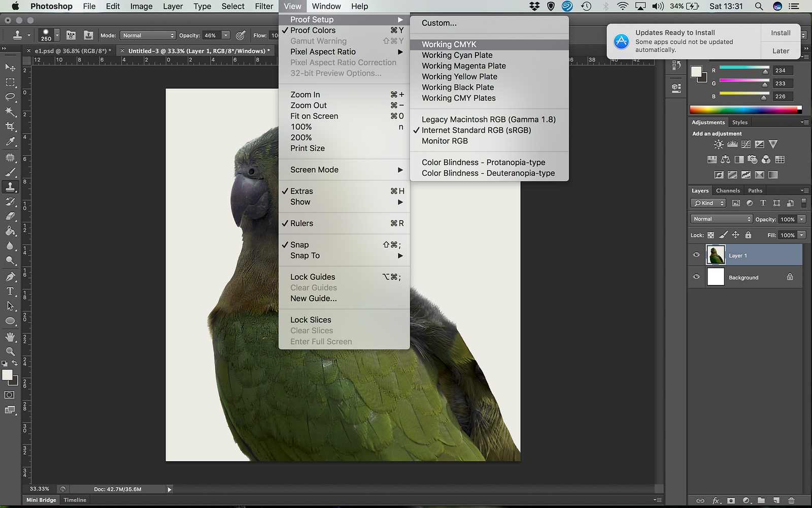Choose the Hand tool
Image resolution: width=812 pixels, height=508 pixels.
tap(10, 337)
